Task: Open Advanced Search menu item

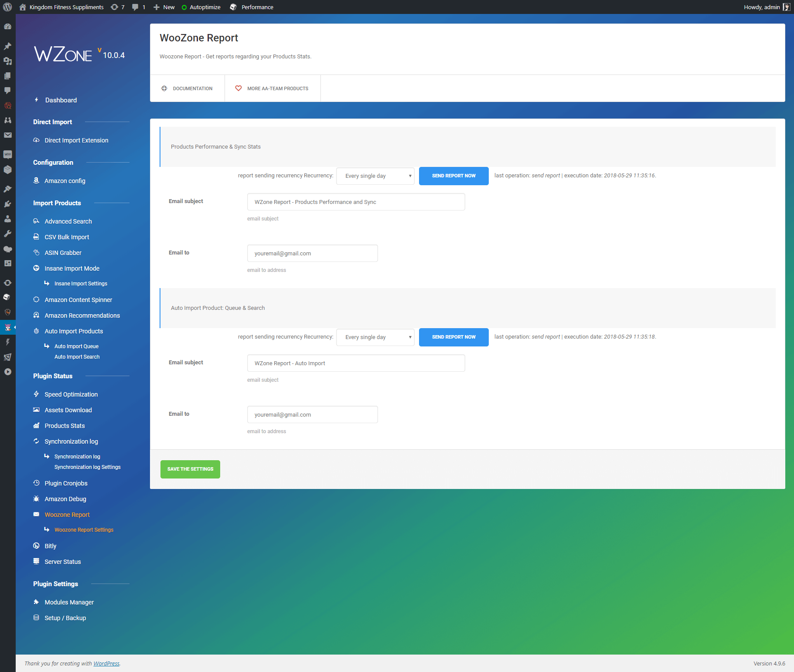Action: [68, 221]
